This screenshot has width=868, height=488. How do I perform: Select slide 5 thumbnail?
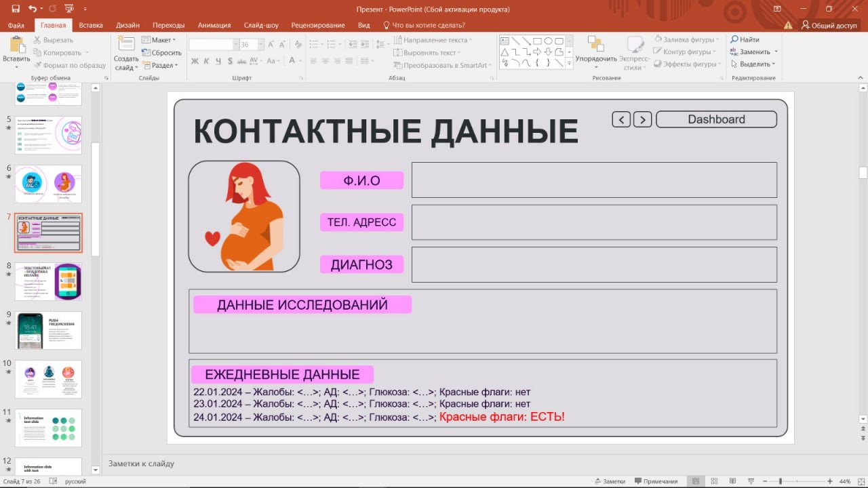[48, 135]
